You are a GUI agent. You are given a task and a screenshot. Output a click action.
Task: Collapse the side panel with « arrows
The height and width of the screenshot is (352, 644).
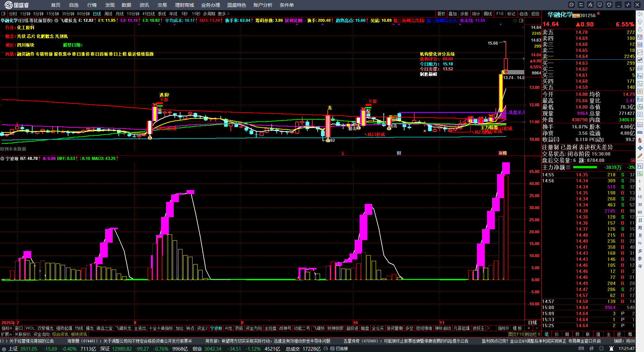[x=539, y=334]
